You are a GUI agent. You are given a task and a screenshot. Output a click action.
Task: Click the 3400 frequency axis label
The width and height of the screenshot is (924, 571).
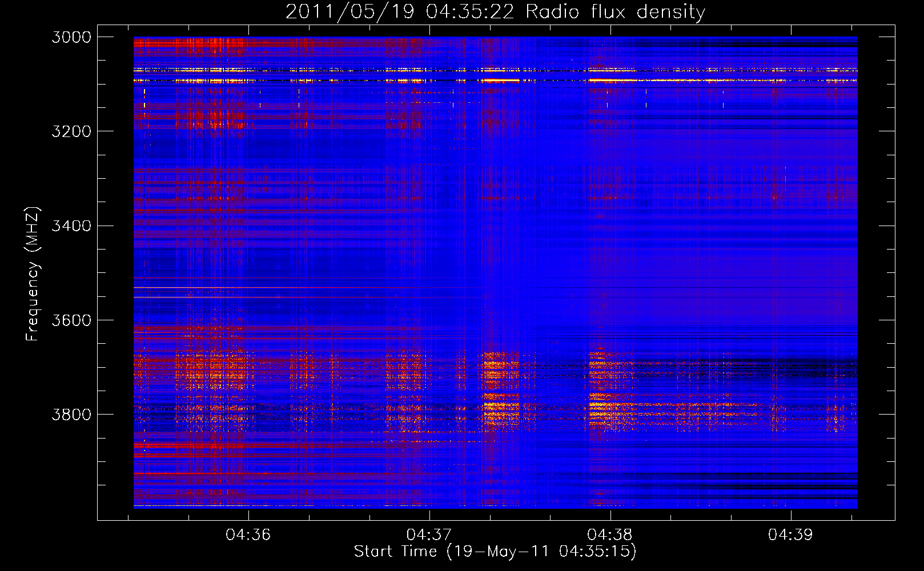point(71,226)
